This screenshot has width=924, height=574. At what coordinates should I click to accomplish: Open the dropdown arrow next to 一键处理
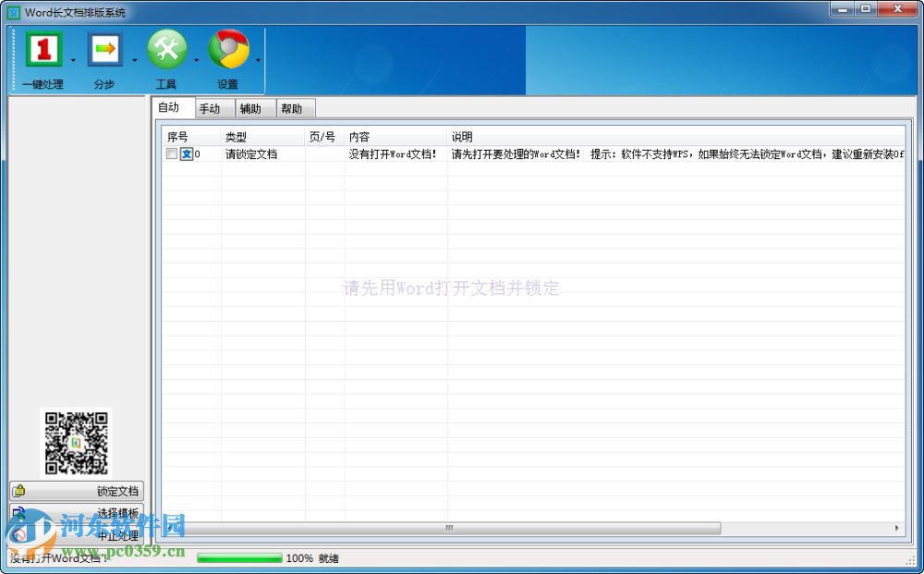[x=74, y=60]
